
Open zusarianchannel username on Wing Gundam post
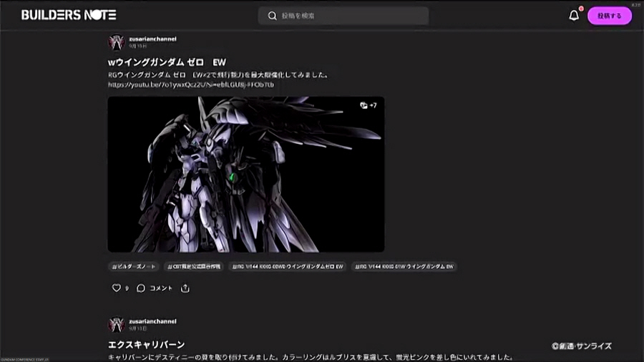click(x=152, y=39)
